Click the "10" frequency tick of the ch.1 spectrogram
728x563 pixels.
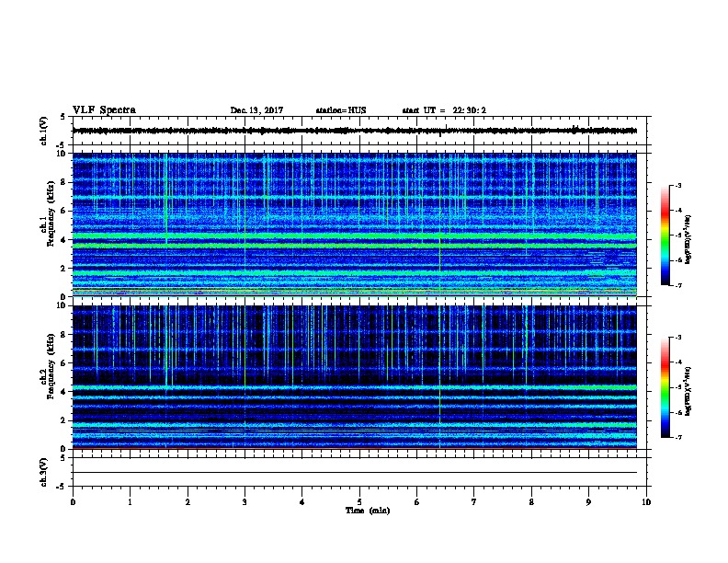point(63,154)
